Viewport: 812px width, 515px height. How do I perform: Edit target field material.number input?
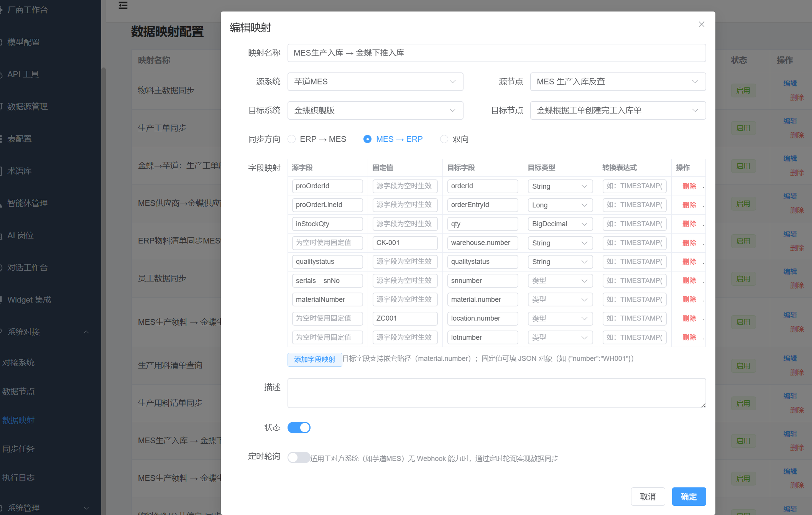point(483,299)
